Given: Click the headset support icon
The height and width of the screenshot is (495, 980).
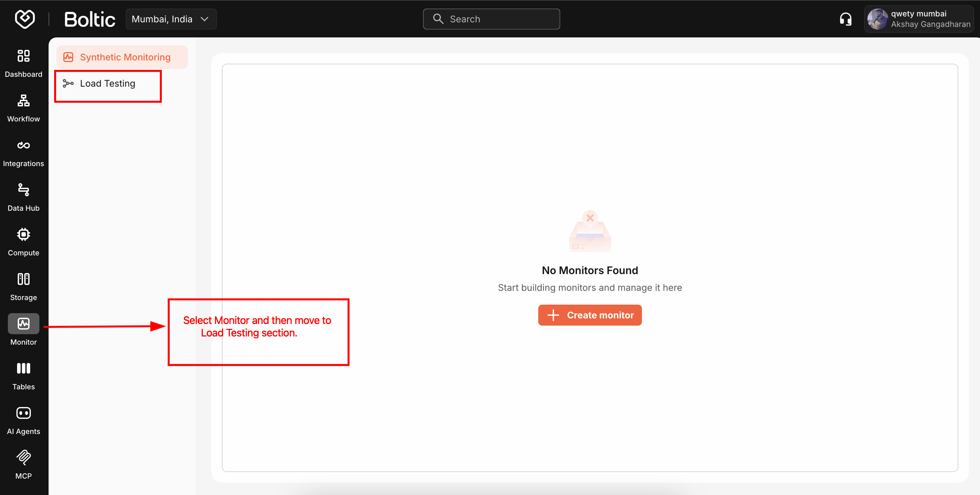Looking at the screenshot, I should click(845, 19).
